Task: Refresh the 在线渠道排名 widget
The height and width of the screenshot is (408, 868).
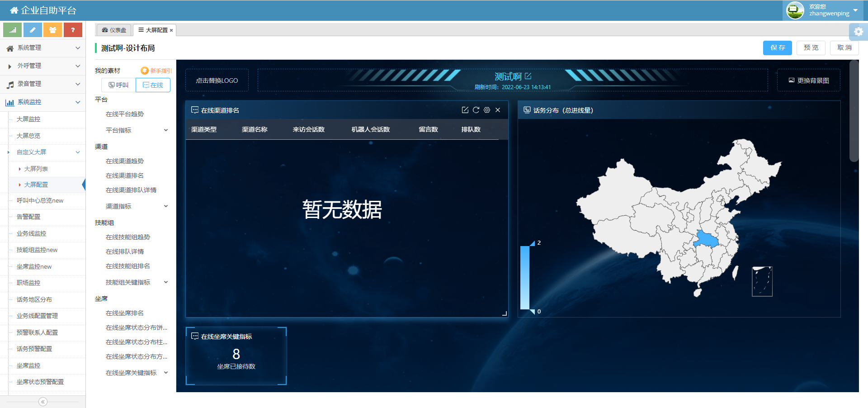Action: pos(476,110)
